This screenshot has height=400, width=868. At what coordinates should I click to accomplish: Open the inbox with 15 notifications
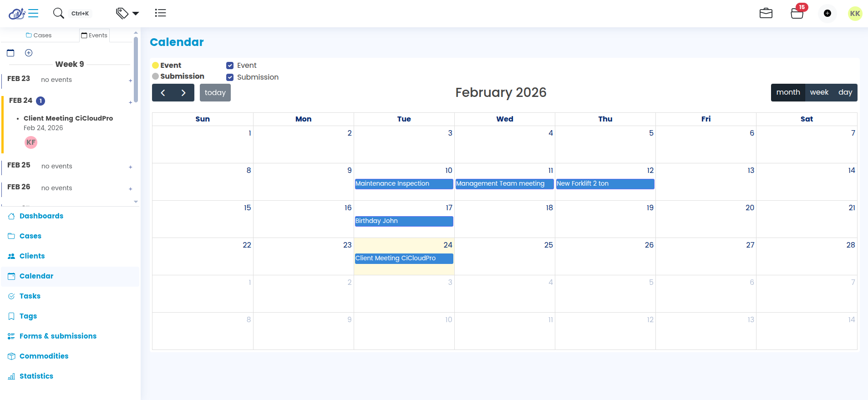tap(797, 13)
